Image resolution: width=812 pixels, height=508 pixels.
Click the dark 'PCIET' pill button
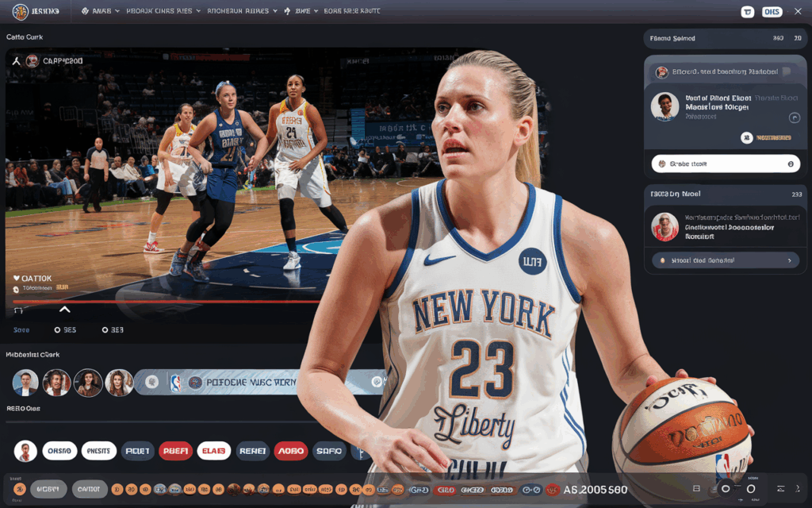(x=138, y=451)
